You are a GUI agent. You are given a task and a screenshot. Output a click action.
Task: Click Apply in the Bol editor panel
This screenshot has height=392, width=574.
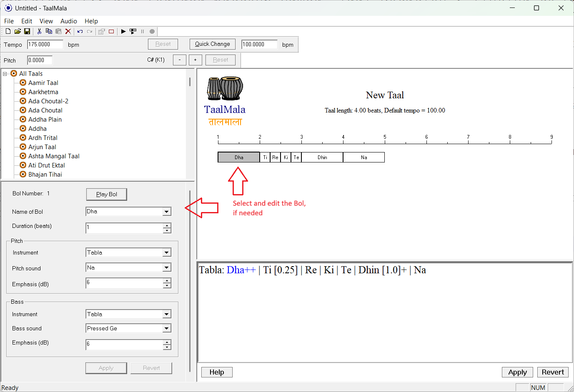pyautogui.click(x=106, y=368)
